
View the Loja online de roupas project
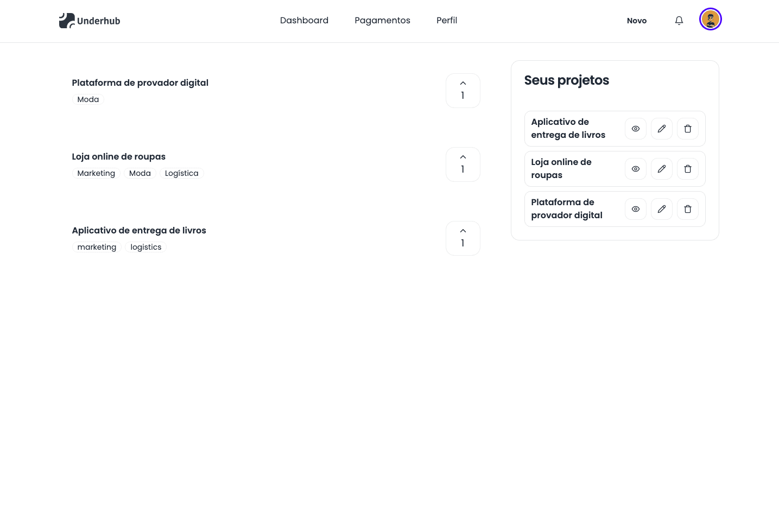click(x=635, y=169)
